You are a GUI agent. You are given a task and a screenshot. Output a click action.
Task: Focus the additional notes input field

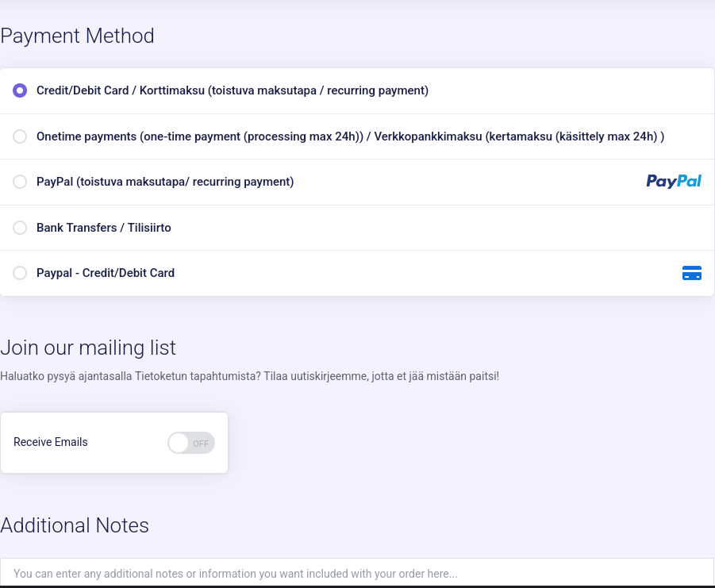click(x=357, y=573)
